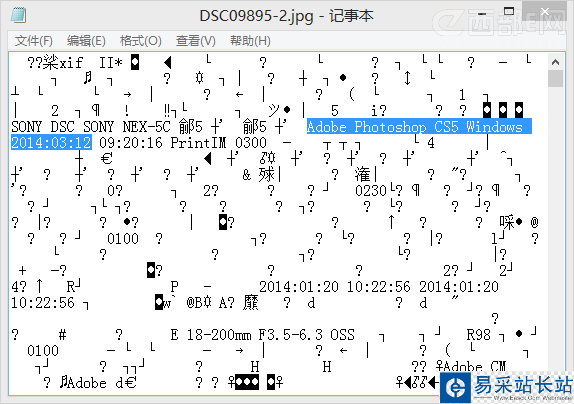Image resolution: width=574 pixels, height=404 pixels.
Task: Open the 格式(O) menu
Action: 141,41
